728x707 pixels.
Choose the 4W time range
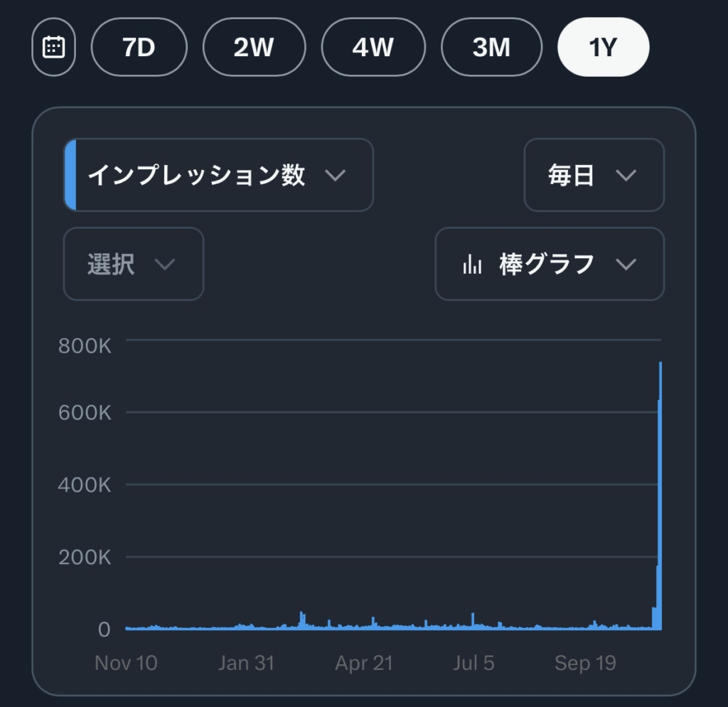point(373,47)
